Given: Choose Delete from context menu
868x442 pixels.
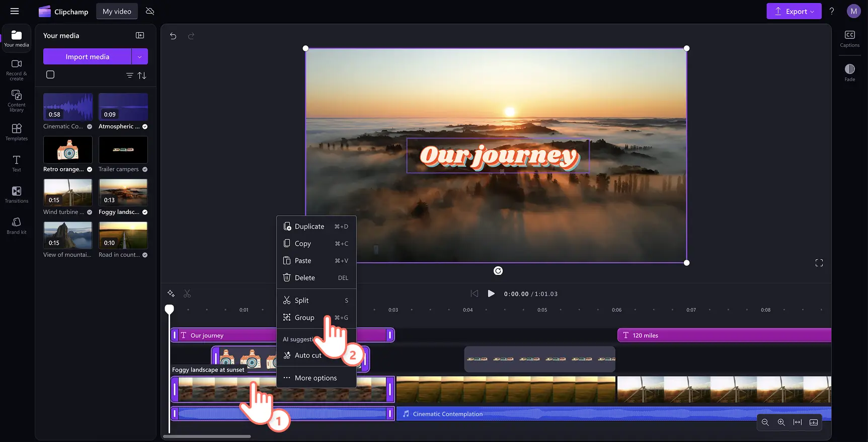Looking at the screenshot, I should [x=317, y=278].
